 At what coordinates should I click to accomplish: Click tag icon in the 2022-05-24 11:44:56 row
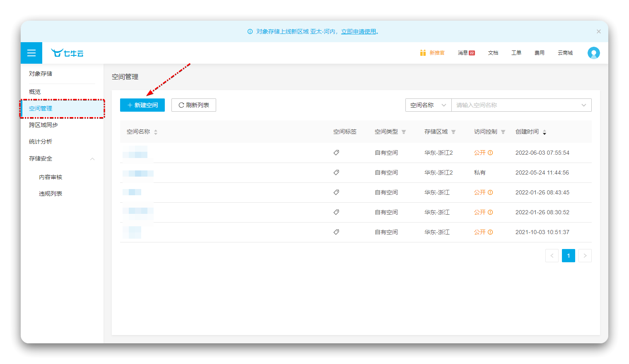point(336,172)
